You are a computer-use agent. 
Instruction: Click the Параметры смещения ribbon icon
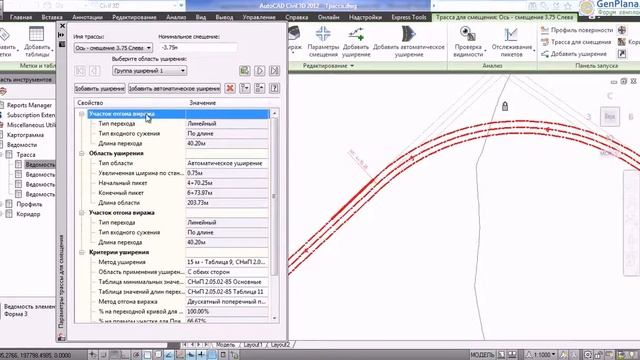[x=323, y=42]
